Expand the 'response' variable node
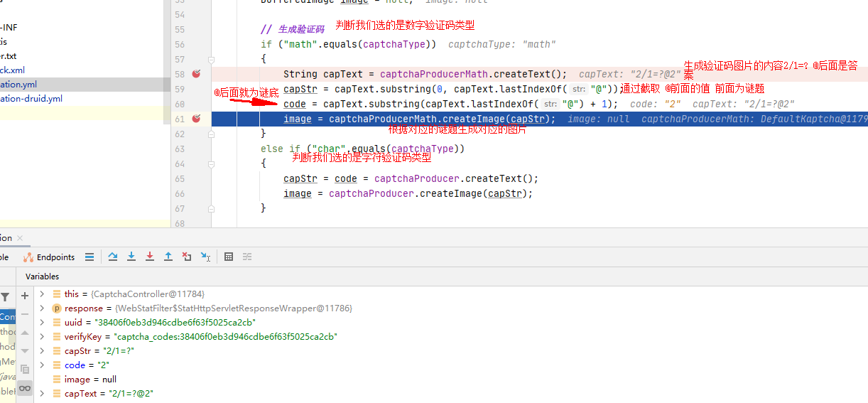 42,308
